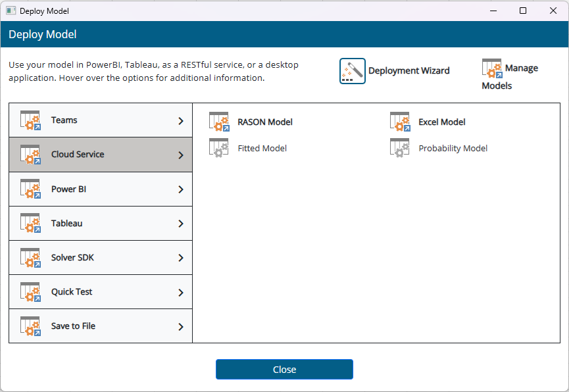This screenshot has height=392, width=569.
Task: Open the Deployment Wizard text link
Action: tap(408, 71)
